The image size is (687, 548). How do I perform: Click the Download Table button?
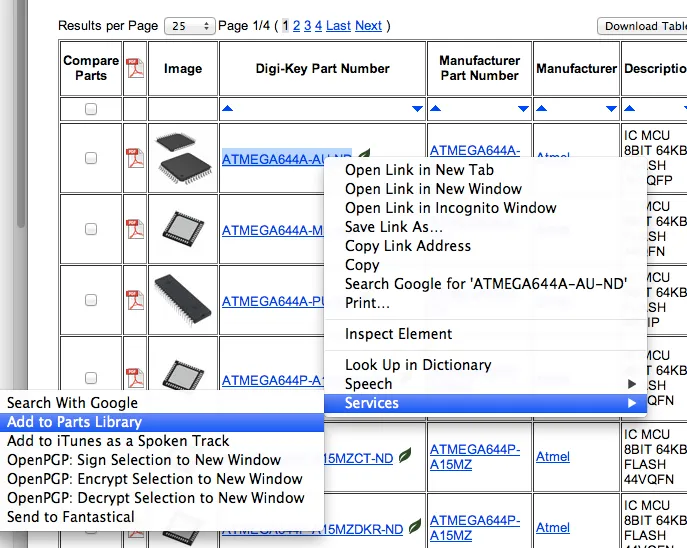point(642,26)
